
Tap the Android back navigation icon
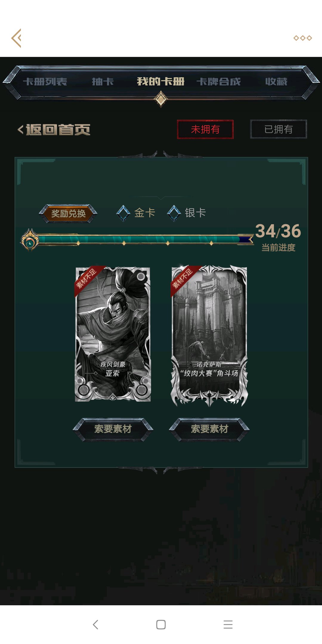click(x=95, y=624)
